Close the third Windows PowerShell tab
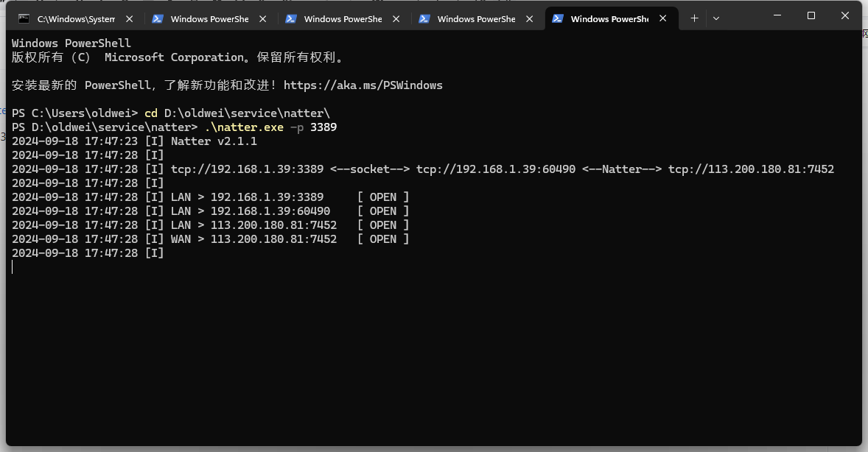Image resolution: width=868 pixels, height=452 pixels. pos(530,19)
